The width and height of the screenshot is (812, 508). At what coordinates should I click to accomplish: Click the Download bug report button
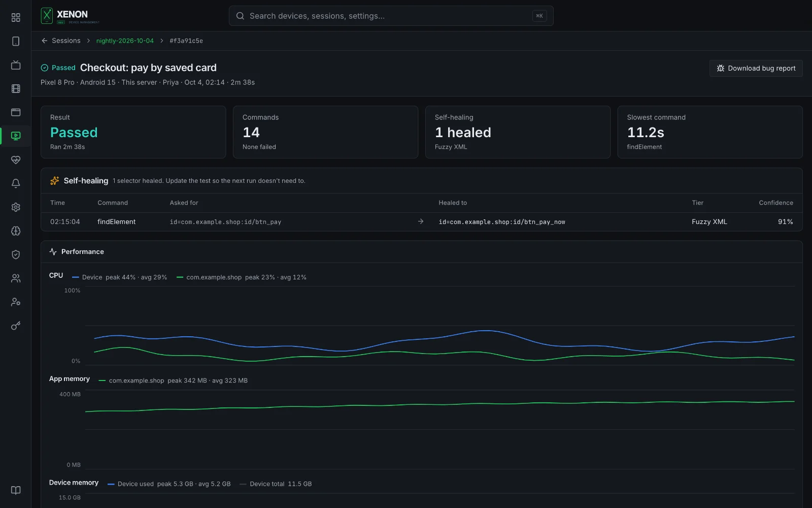[756, 68]
